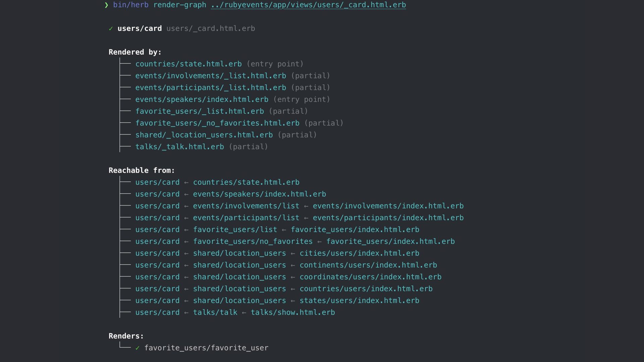Open the _card.html.erb path in the command
The height and width of the screenshot is (362, 644).
pyautogui.click(x=308, y=5)
